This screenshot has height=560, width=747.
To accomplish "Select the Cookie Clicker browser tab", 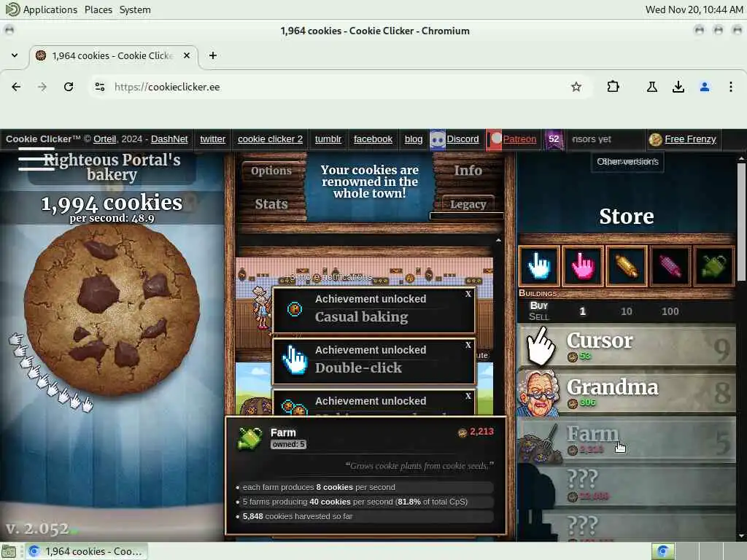I will tap(113, 55).
